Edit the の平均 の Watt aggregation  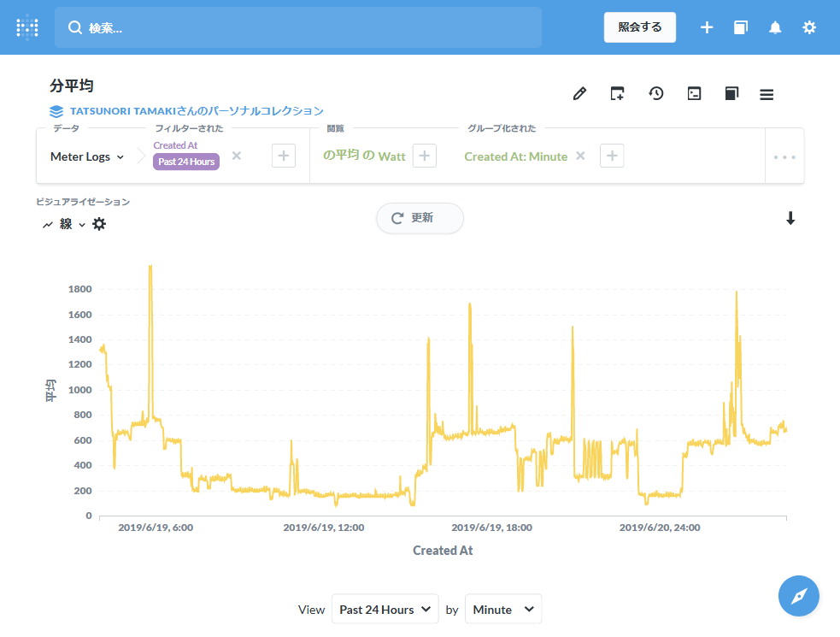pyautogui.click(x=364, y=156)
